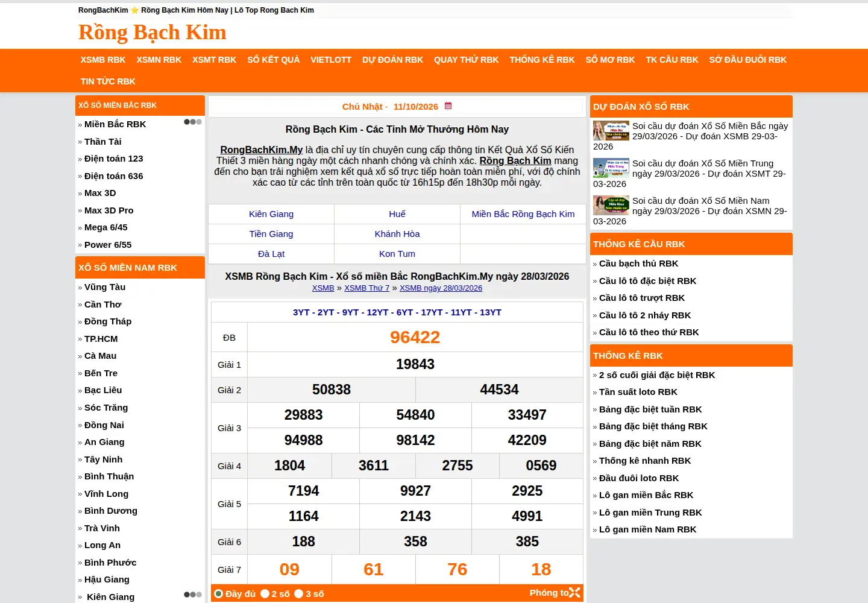Screen dimensions: 868x603
Task: Click the Giải 7 number 09
Action: 289,569
